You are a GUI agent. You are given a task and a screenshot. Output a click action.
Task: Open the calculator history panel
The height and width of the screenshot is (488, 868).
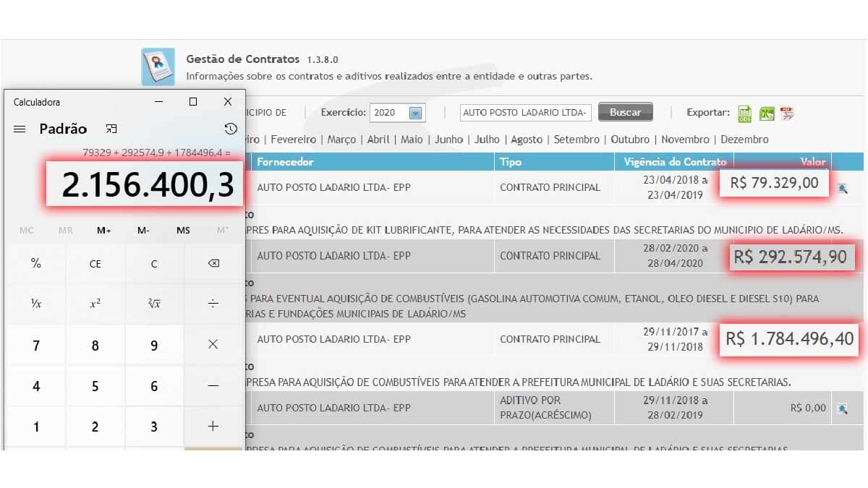click(x=230, y=128)
